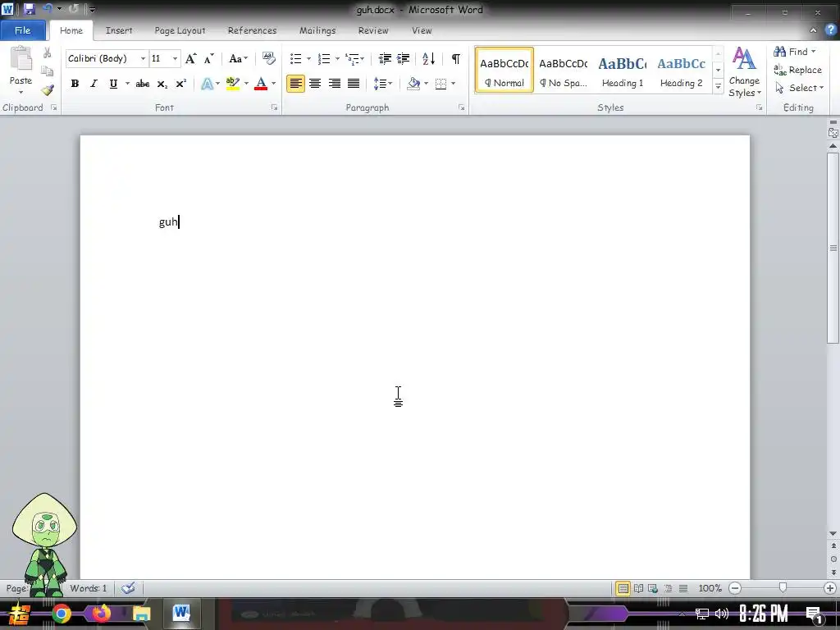Center align the text
This screenshot has height=630, width=840.
coord(315,84)
